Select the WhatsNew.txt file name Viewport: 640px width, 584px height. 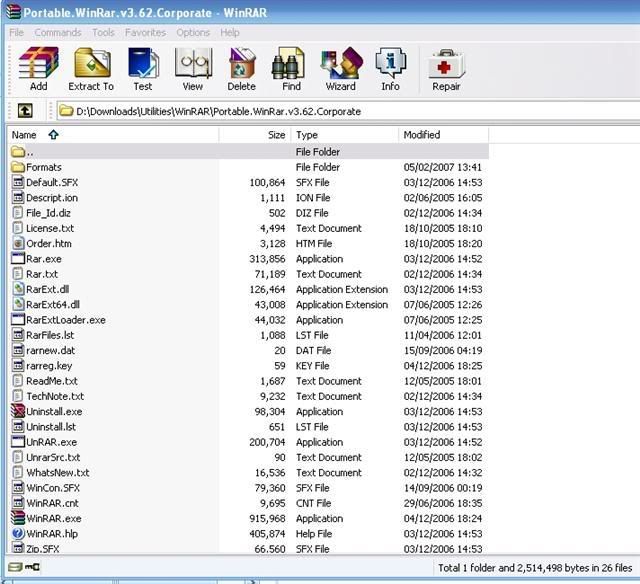pyautogui.click(x=58, y=472)
